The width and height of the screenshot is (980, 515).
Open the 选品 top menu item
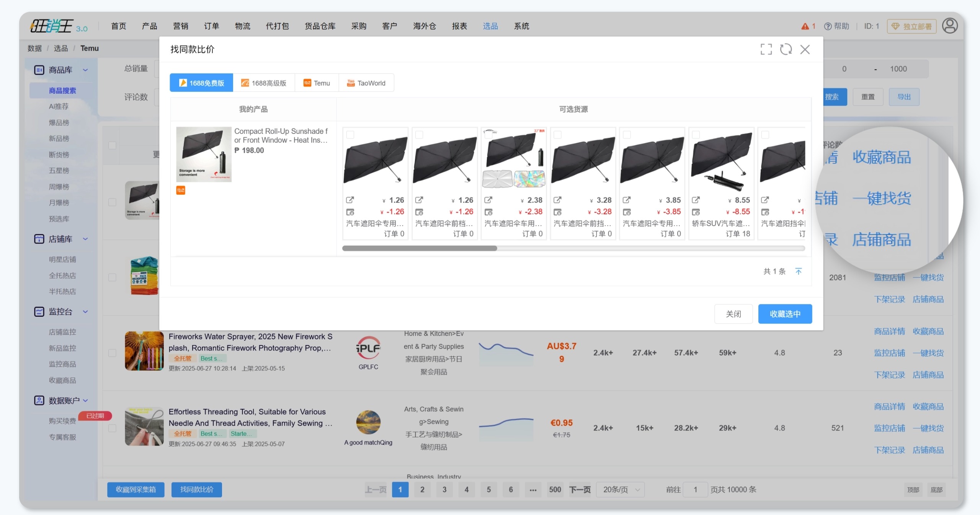(490, 26)
